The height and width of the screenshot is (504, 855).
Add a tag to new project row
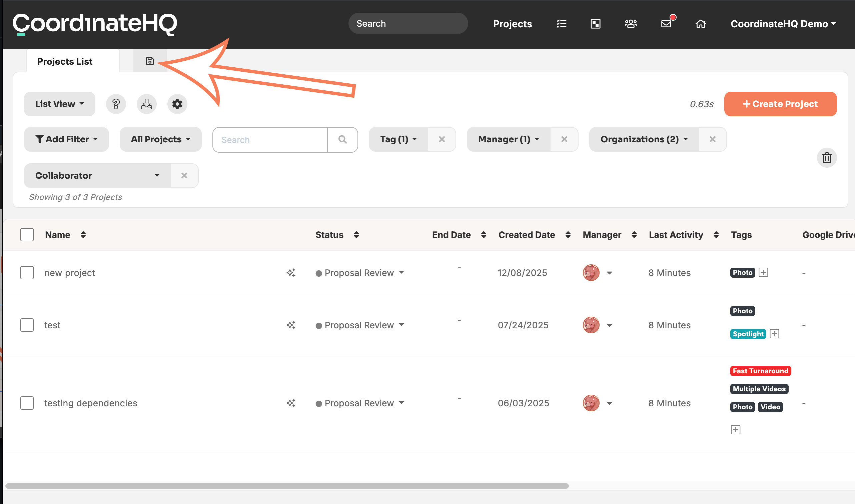pyautogui.click(x=763, y=272)
